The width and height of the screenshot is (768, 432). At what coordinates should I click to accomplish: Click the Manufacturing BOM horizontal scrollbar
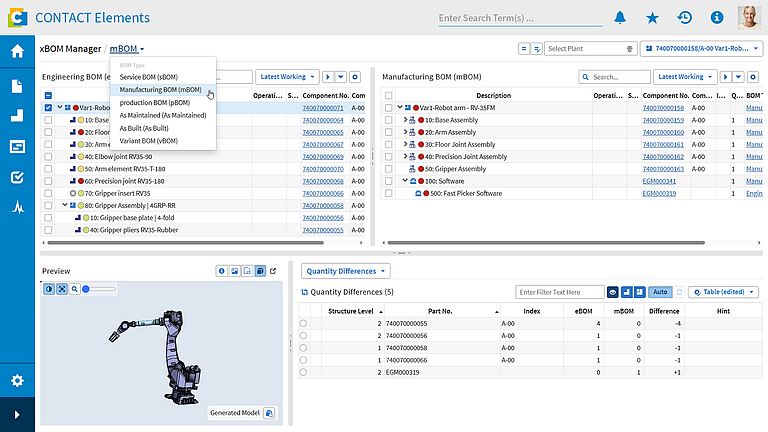(546, 242)
